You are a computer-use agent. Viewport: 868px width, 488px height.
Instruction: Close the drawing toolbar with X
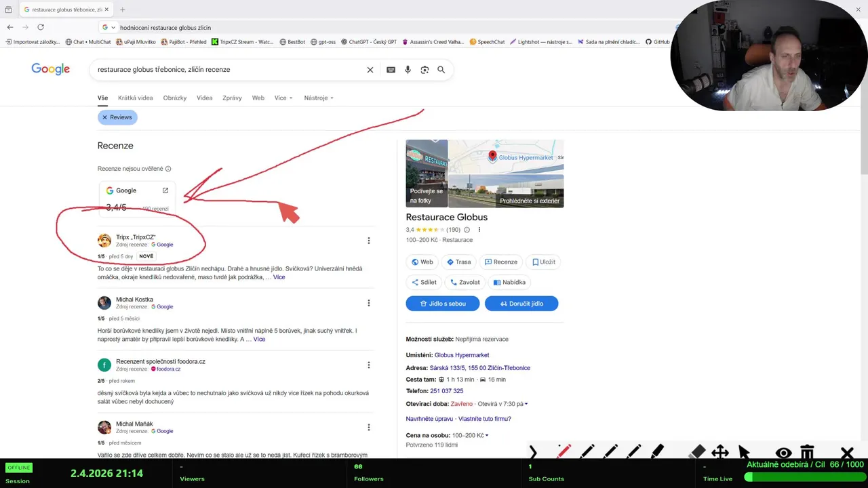[847, 453]
